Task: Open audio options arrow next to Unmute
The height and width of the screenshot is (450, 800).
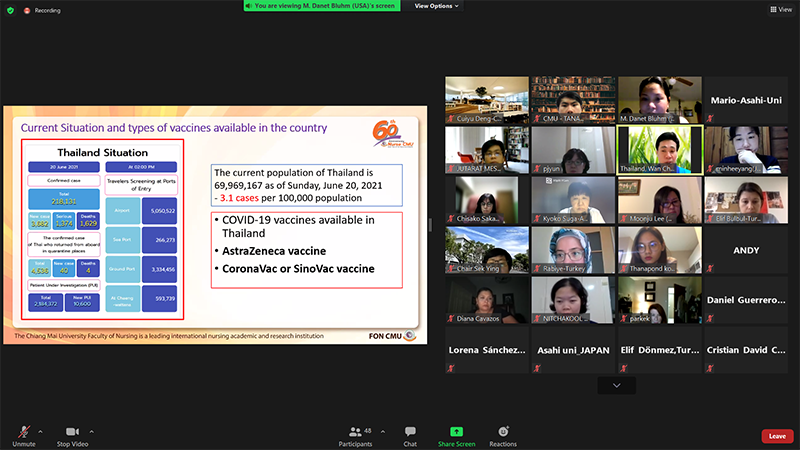Action: tap(40, 432)
